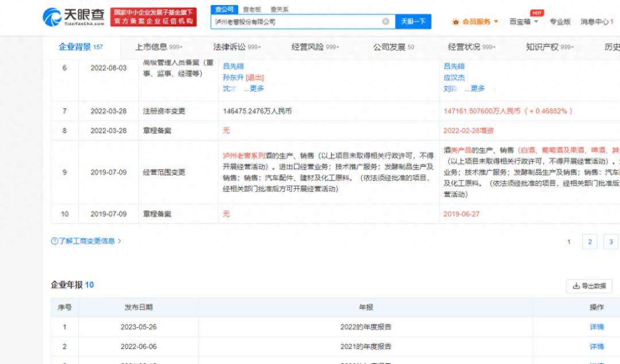Open the 会员服务 dropdown menu

click(476, 22)
